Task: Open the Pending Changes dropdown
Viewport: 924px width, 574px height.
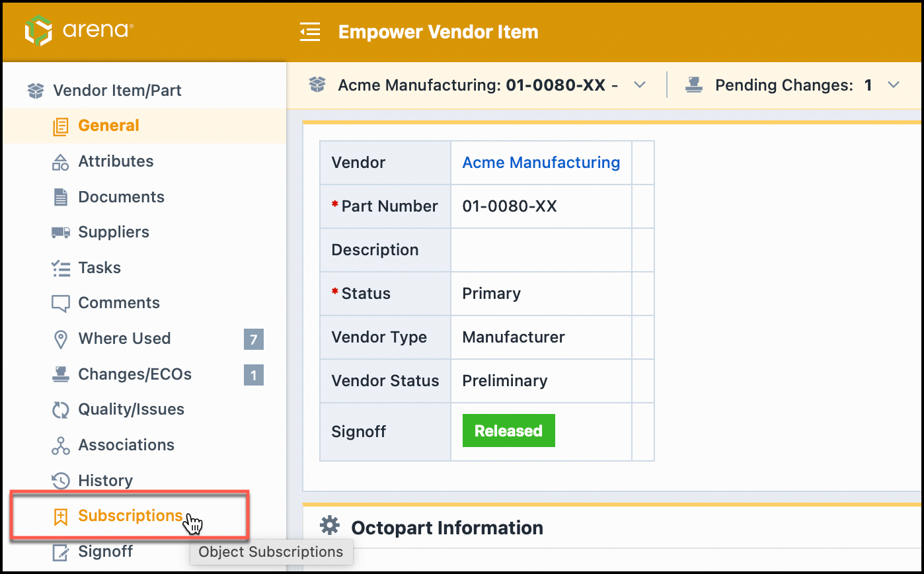Action: click(x=894, y=85)
